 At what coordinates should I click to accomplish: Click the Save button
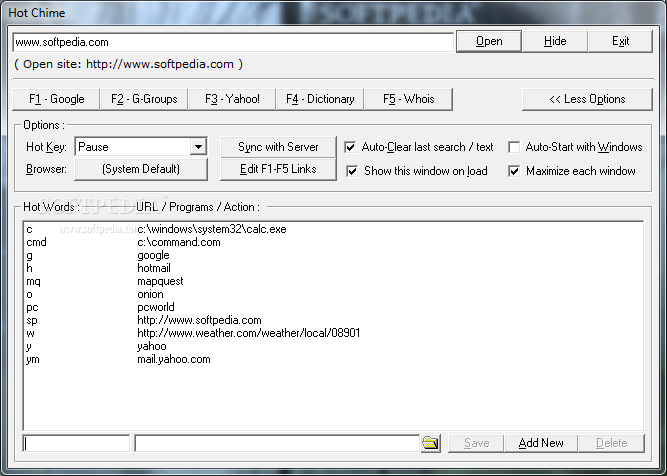(476, 443)
